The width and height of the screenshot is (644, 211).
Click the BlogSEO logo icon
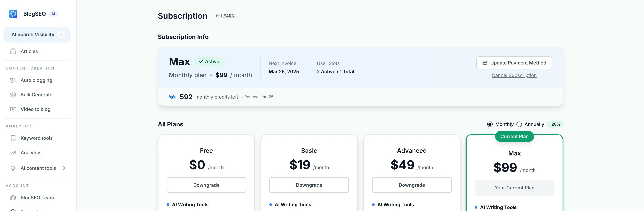click(x=13, y=14)
